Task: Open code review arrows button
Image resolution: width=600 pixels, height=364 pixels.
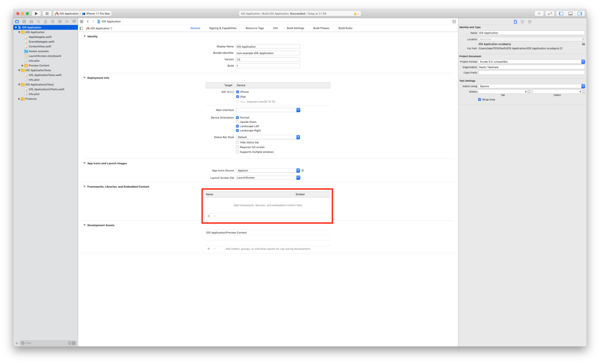Action: 549,13
